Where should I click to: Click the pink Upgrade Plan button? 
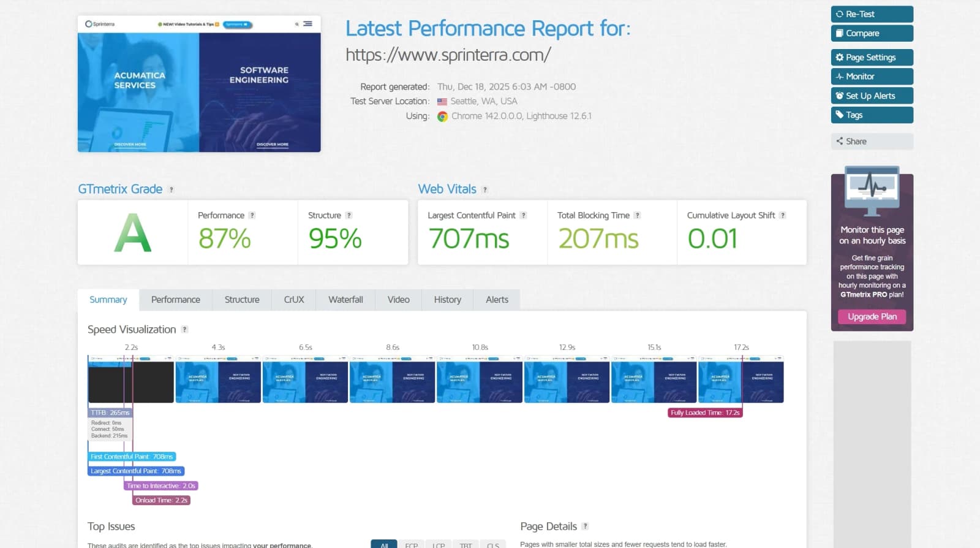(872, 316)
